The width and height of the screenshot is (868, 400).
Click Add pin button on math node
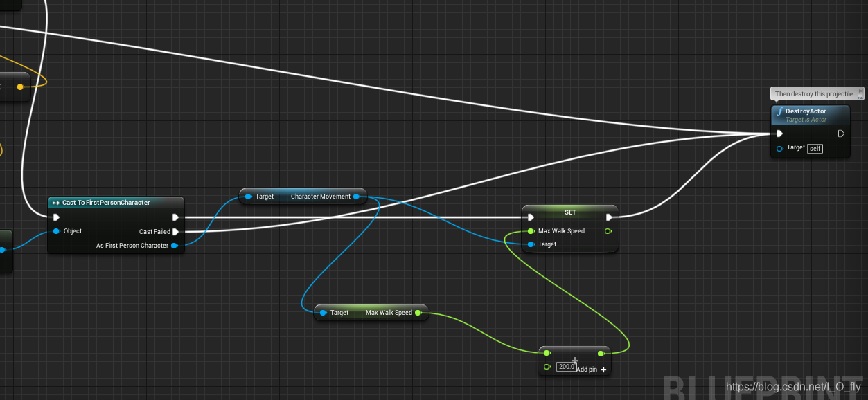[592, 370]
